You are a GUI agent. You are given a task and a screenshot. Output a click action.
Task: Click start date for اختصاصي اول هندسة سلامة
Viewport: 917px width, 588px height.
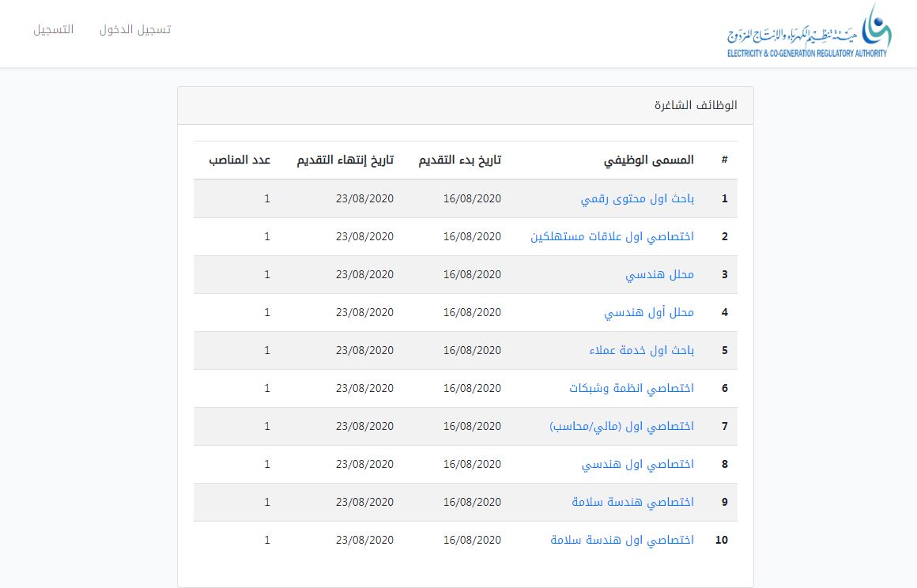click(472, 540)
